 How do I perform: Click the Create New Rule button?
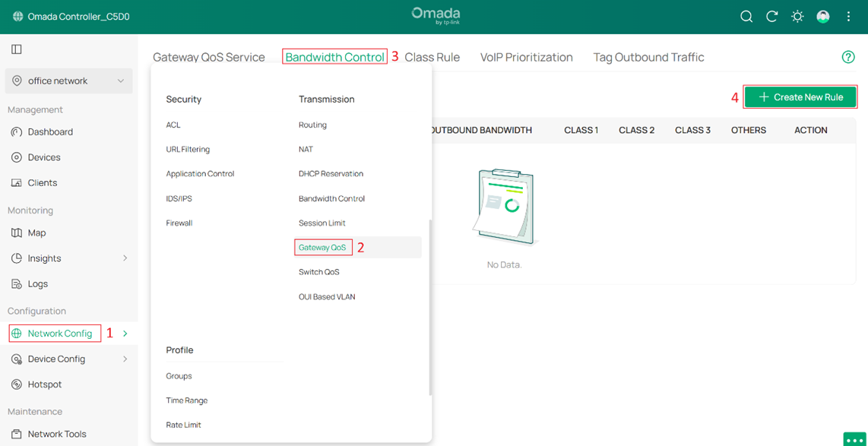[x=800, y=96]
